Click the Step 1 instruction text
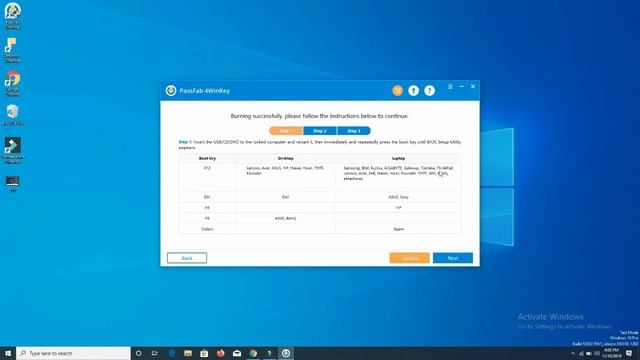This screenshot has height=360, width=640. tap(320, 144)
